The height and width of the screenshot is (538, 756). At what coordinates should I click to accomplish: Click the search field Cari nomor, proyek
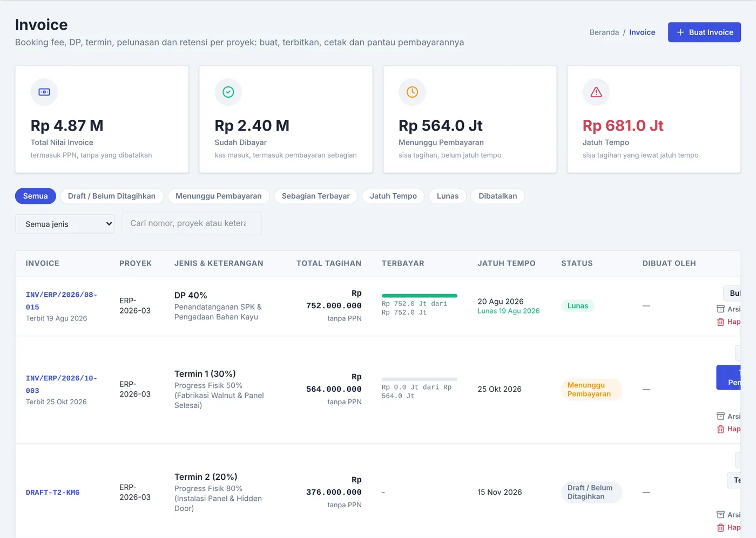[x=192, y=223]
